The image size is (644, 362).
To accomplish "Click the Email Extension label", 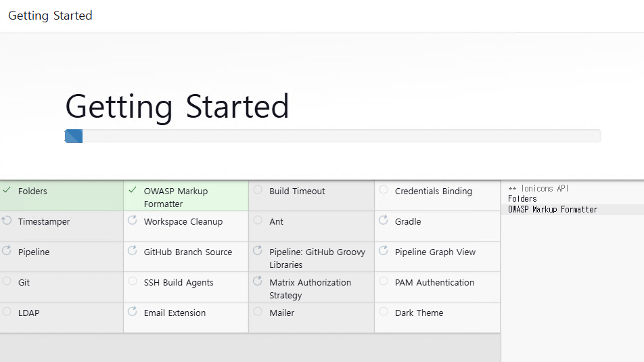I will (x=175, y=313).
